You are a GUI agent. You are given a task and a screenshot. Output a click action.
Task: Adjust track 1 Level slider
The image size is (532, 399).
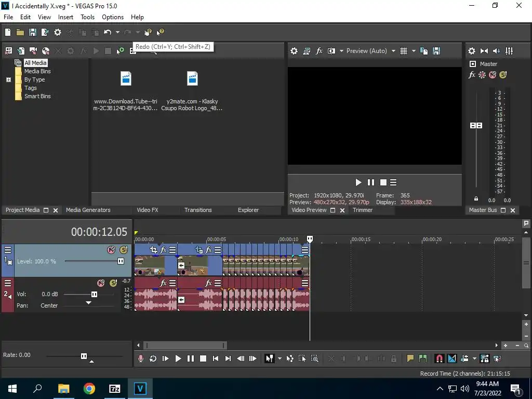121,261
